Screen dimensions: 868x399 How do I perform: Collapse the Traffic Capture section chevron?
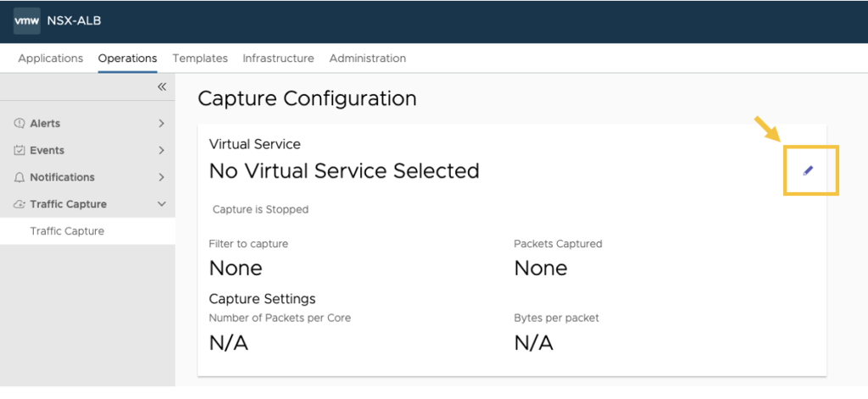point(161,204)
